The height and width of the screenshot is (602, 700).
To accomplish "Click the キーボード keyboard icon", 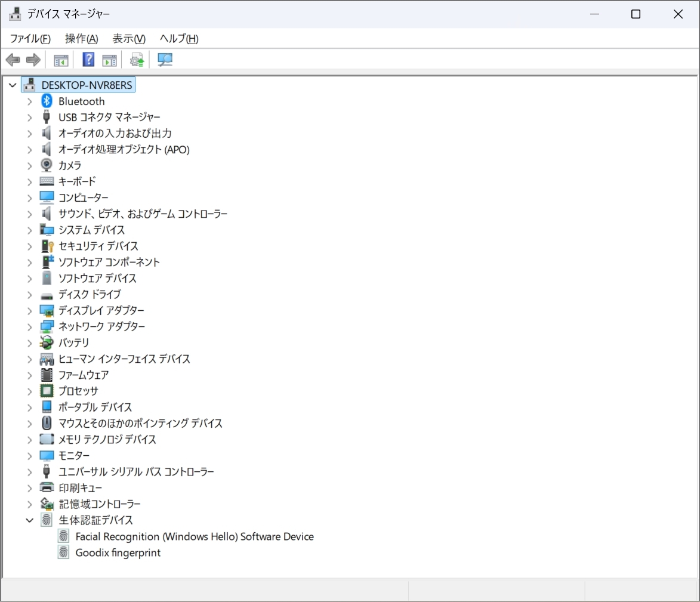I will tap(47, 181).
